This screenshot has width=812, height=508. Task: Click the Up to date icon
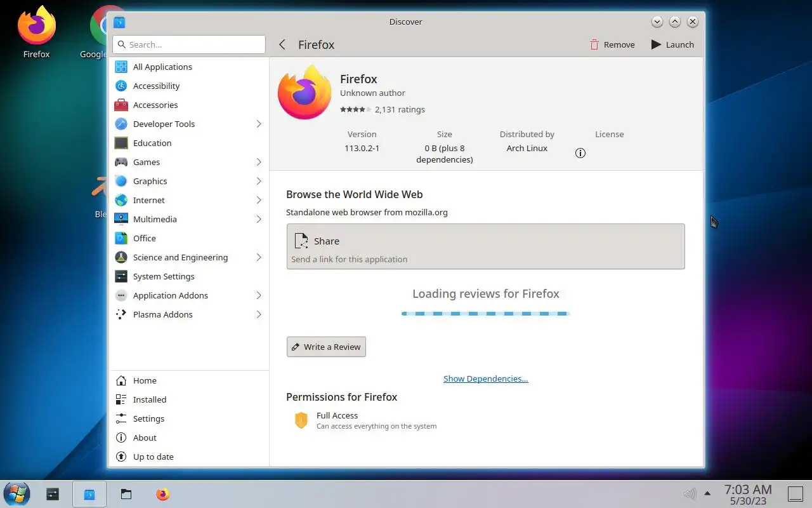[121, 457]
